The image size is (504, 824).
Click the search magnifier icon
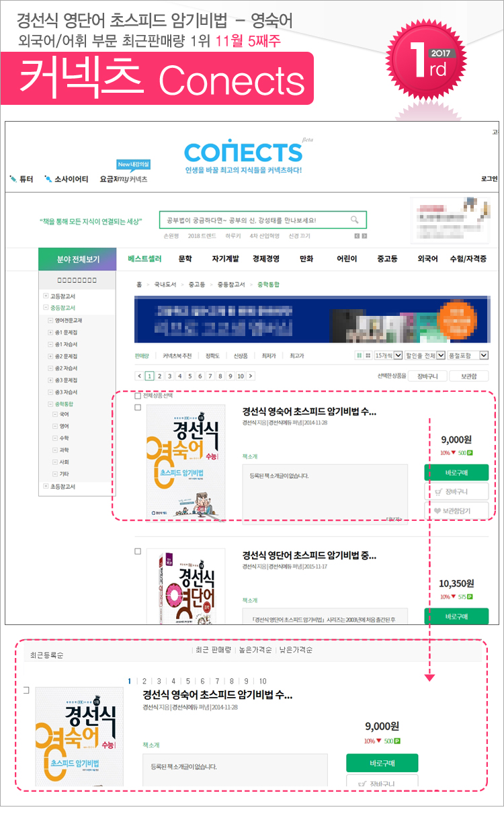(354, 220)
